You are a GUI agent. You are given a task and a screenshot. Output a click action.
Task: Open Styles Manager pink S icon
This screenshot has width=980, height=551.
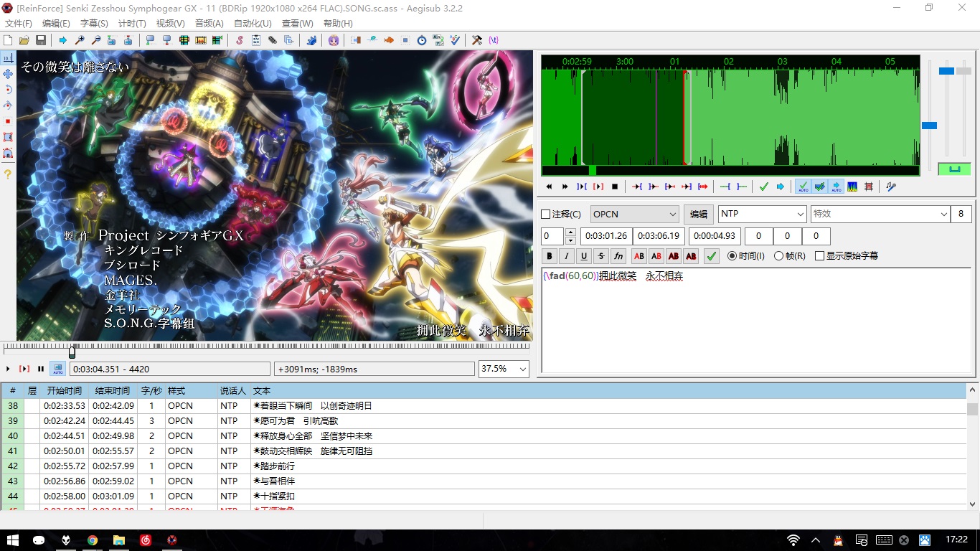(239, 40)
